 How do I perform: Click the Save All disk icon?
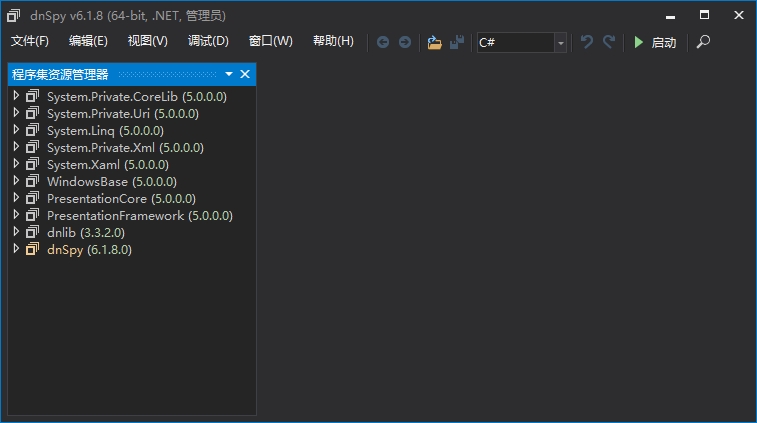pyautogui.click(x=457, y=42)
